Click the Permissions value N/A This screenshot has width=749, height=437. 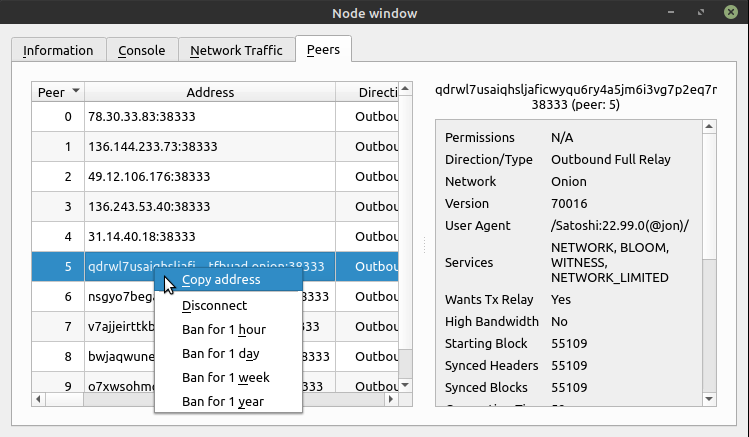(x=562, y=138)
